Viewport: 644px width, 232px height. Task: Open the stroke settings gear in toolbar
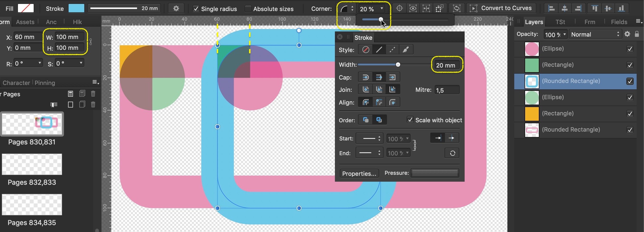tap(176, 9)
